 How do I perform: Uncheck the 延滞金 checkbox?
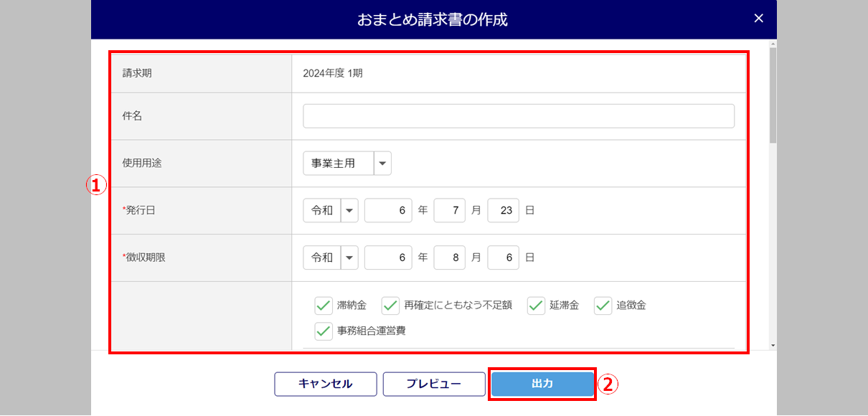(537, 306)
